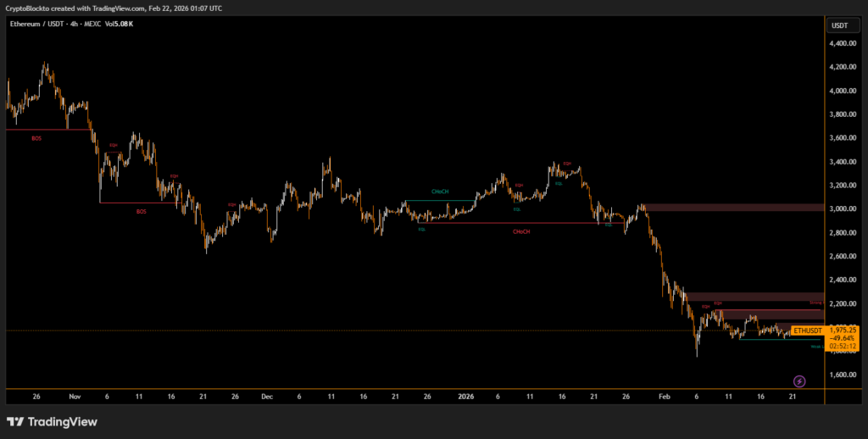Click the 1,975.25 current price tag
Viewport: 868px width, 439px height.
pyautogui.click(x=842, y=330)
